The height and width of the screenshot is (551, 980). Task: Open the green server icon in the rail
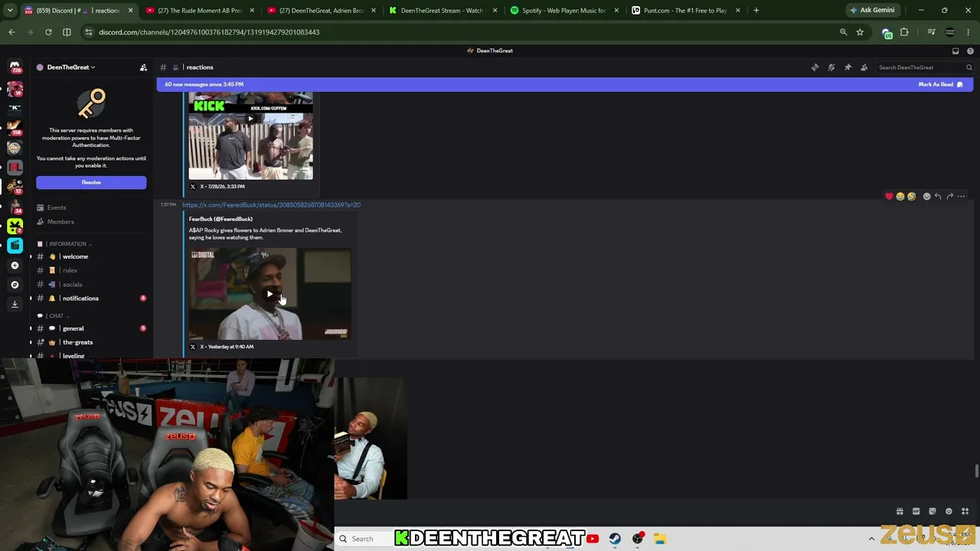pos(15,226)
